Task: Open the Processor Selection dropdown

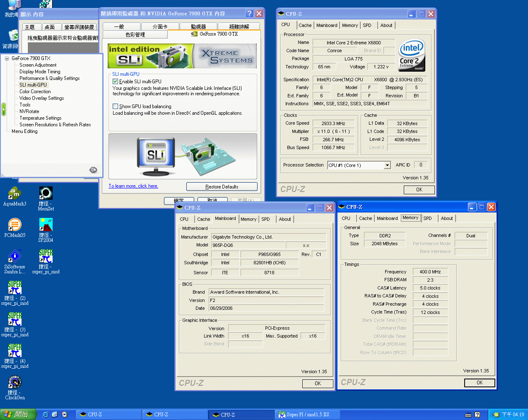Action: coord(387,165)
